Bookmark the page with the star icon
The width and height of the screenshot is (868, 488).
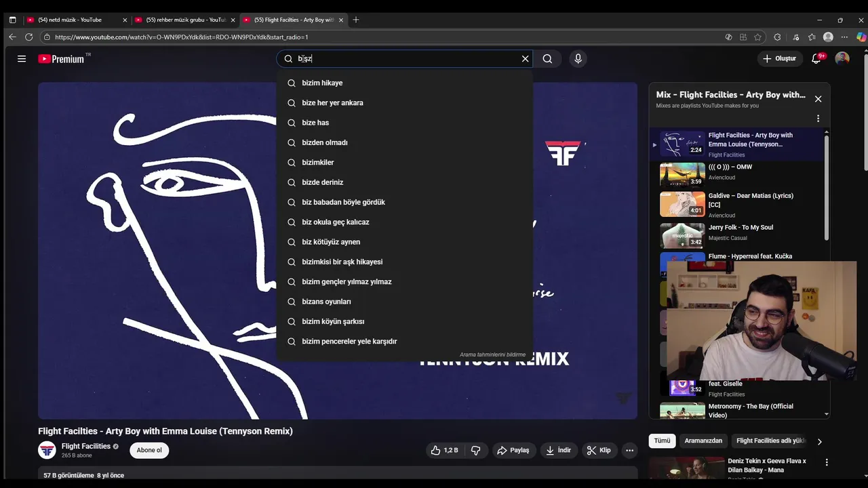(x=757, y=37)
